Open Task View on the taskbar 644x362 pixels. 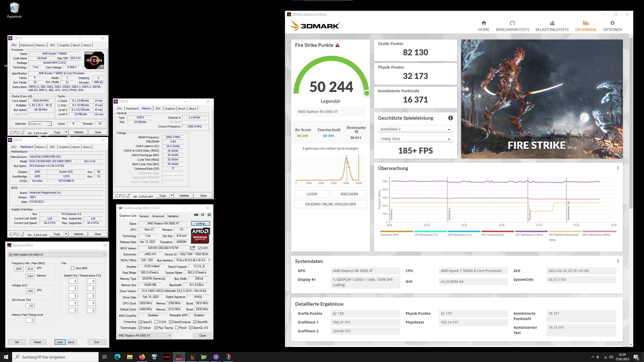[105, 357]
